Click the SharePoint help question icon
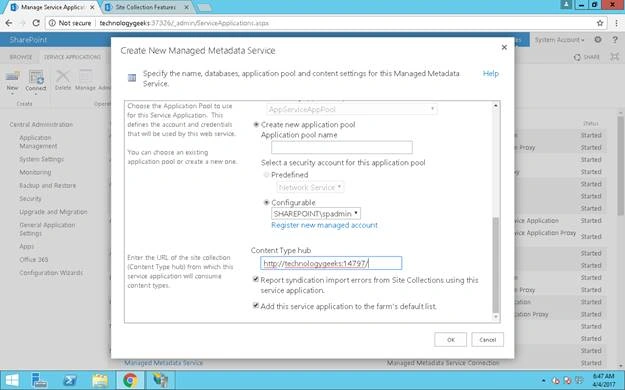 615,39
